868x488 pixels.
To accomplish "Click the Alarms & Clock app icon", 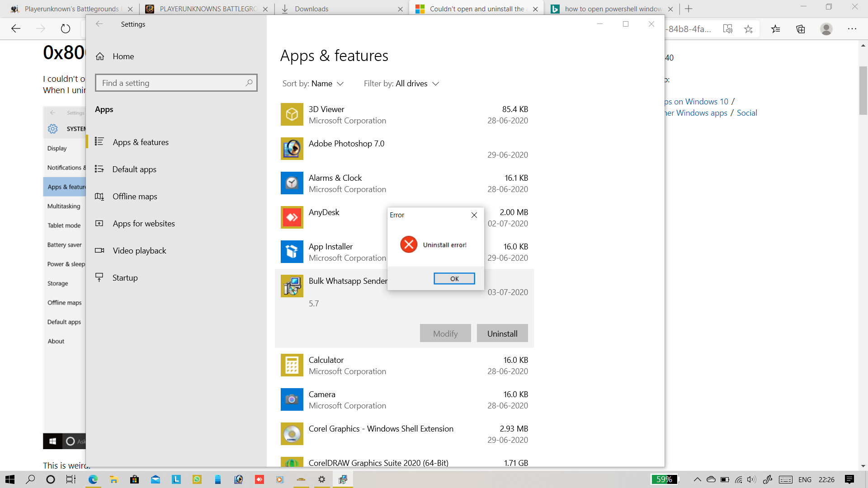I will tap(292, 183).
